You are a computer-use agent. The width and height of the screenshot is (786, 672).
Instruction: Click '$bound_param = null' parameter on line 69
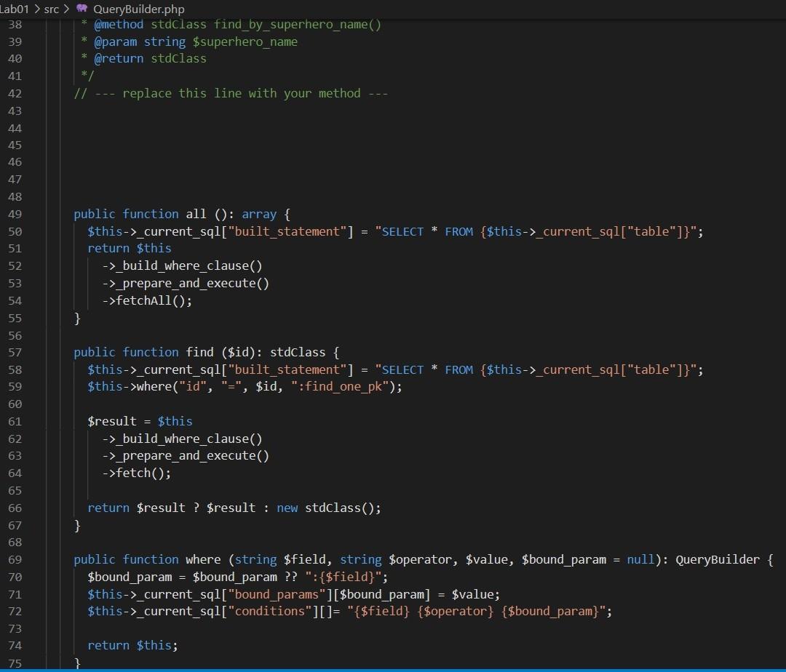coord(587,560)
